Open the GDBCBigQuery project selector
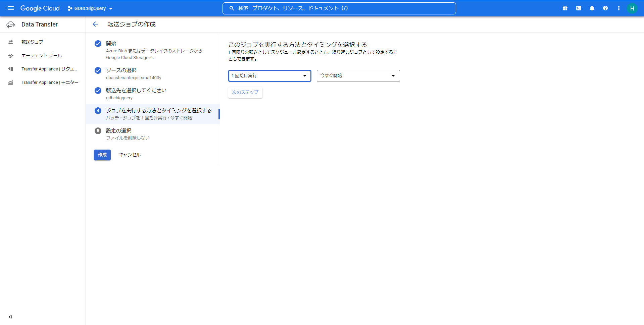 (90, 8)
